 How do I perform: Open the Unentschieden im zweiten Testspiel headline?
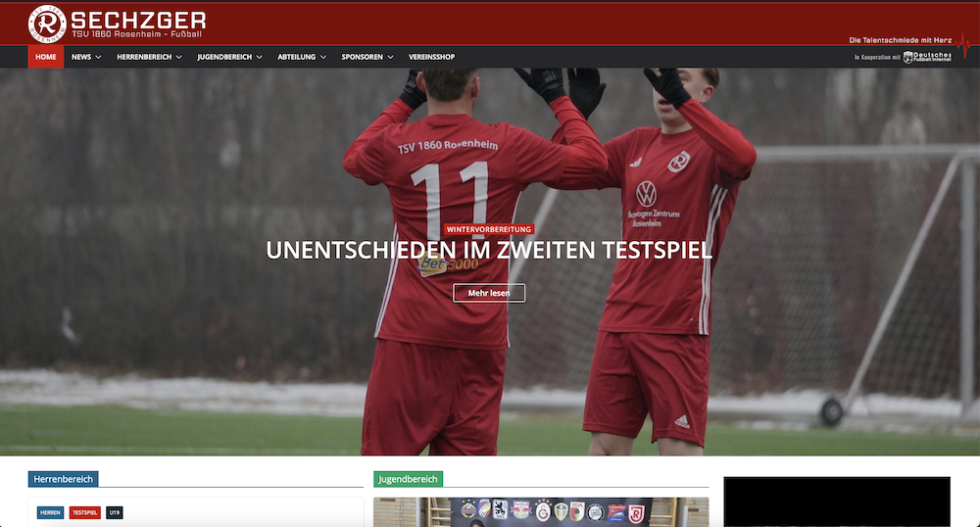pyautogui.click(x=489, y=251)
